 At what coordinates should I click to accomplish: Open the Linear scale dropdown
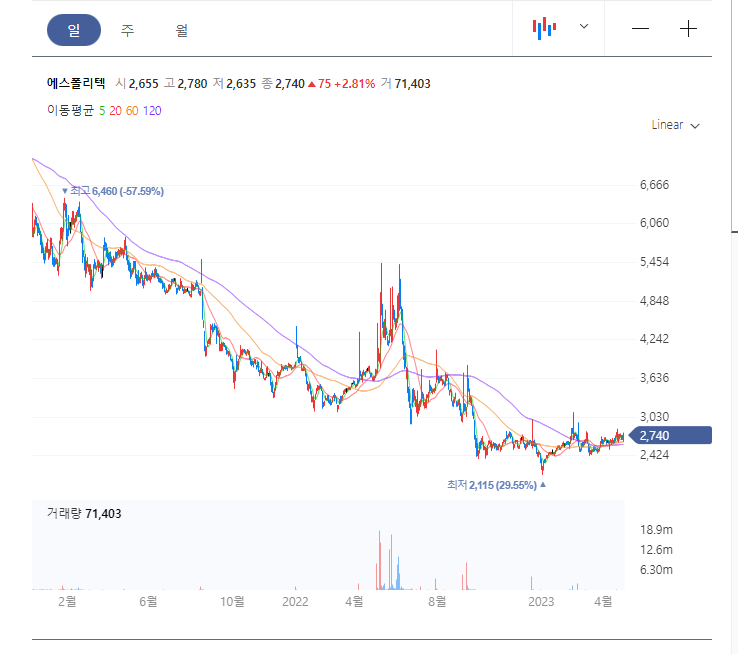pos(675,125)
